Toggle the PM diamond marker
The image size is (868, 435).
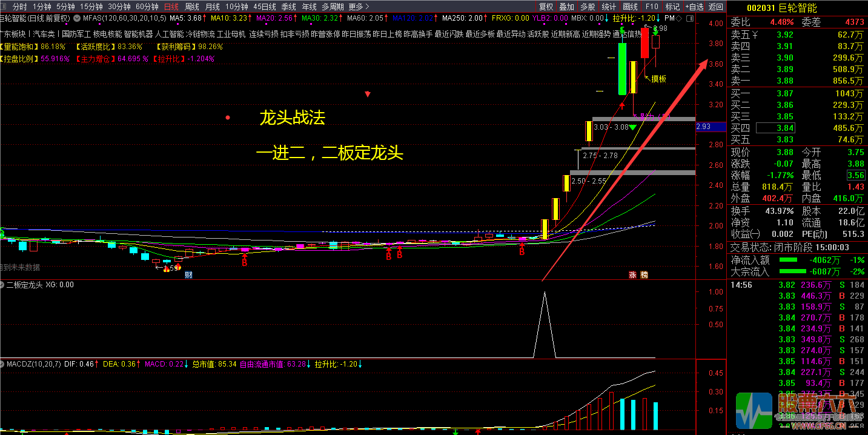pyautogui.click(x=678, y=18)
